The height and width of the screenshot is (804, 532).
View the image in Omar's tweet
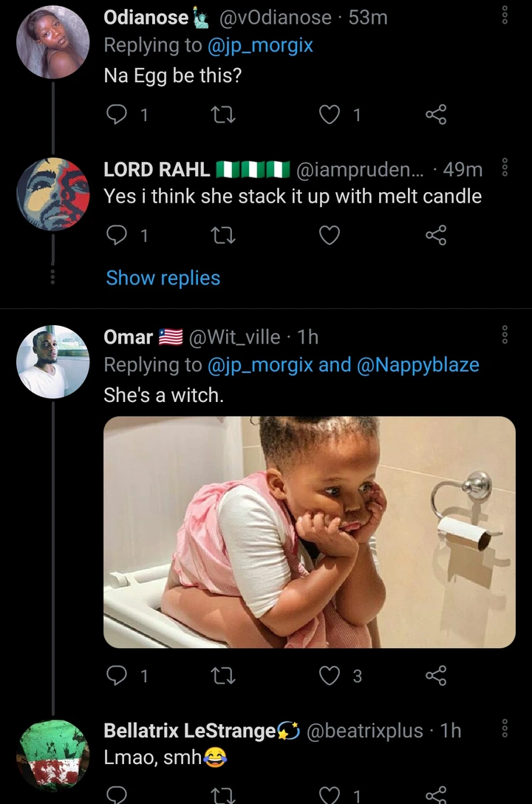click(x=309, y=532)
